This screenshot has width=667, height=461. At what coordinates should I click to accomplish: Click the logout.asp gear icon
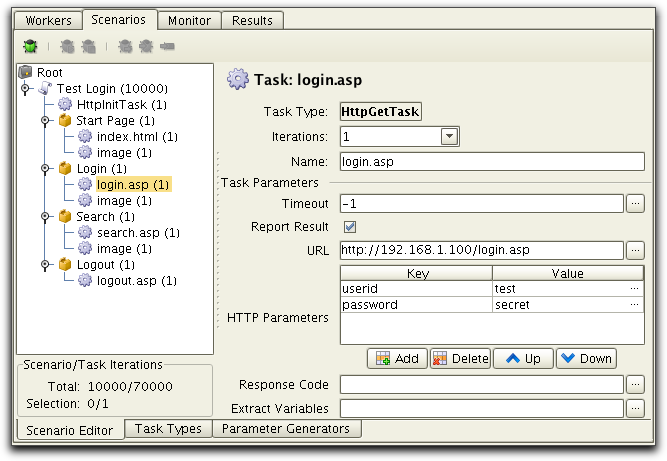point(85,280)
